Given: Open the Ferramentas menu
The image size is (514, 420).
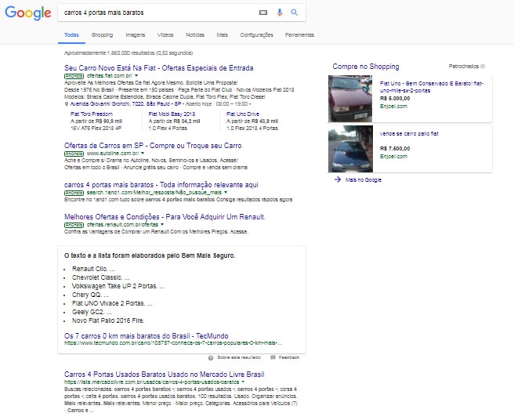Looking at the screenshot, I should [x=299, y=35].
